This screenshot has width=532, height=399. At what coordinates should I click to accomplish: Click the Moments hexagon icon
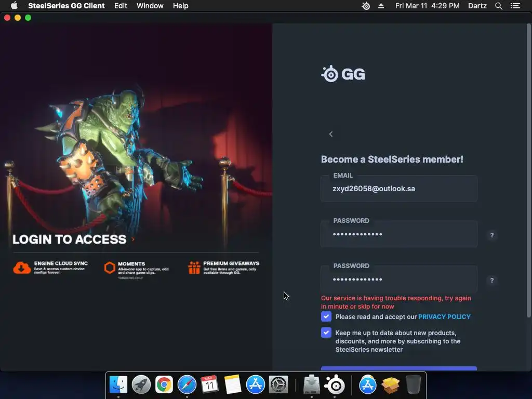[x=110, y=268]
